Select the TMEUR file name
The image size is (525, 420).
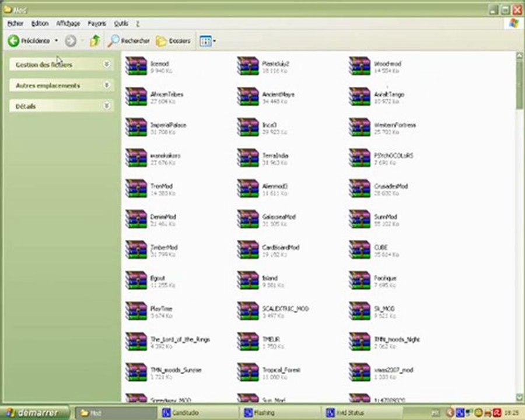point(271,339)
